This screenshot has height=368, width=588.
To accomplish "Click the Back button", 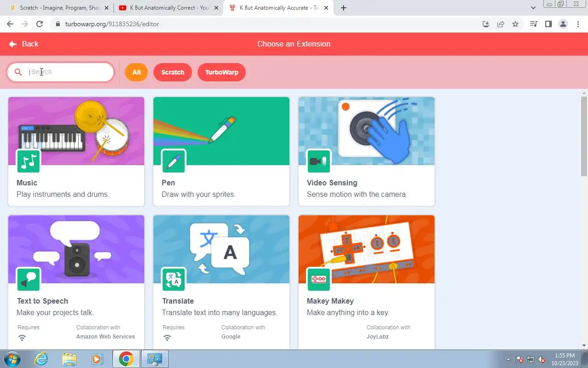I will click(x=23, y=44).
